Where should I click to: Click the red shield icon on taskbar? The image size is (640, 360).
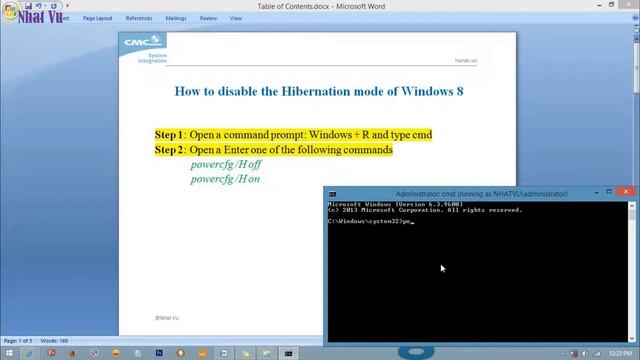click(x=51, y=353)
